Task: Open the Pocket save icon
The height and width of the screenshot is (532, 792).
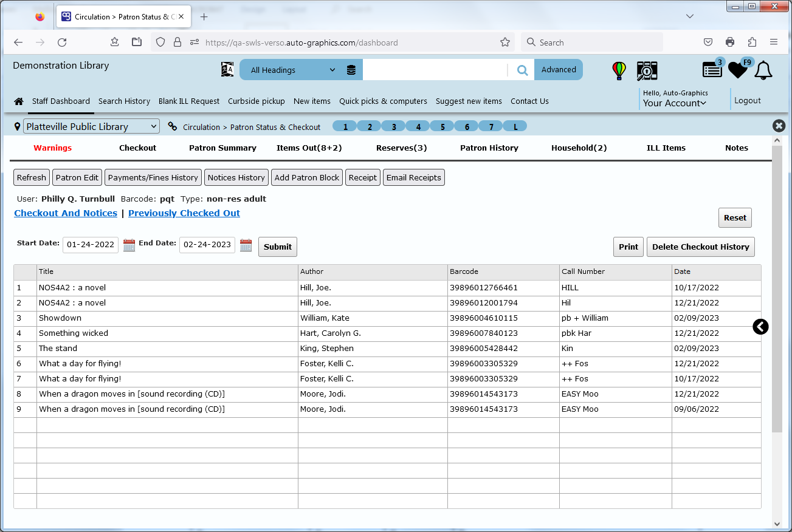Action: pyautogui.click(x=708, y=43)
